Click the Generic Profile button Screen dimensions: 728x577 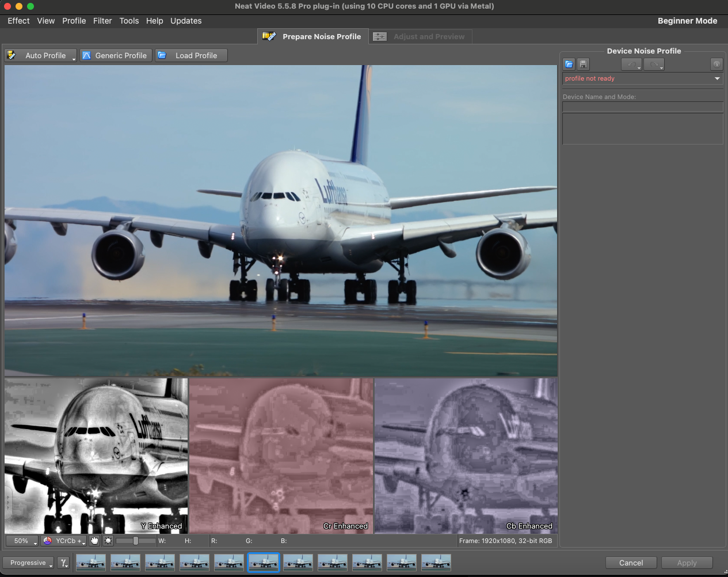[115, 55]
